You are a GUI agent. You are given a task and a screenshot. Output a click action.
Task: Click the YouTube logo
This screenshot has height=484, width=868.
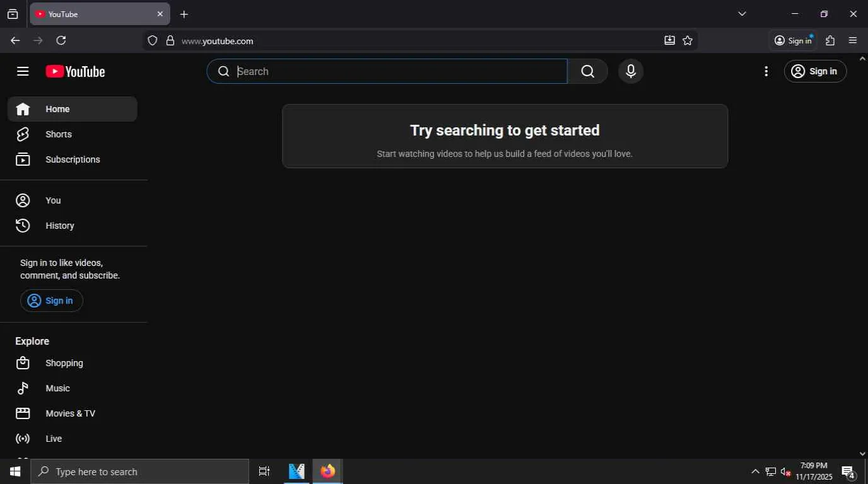[75, 71]
